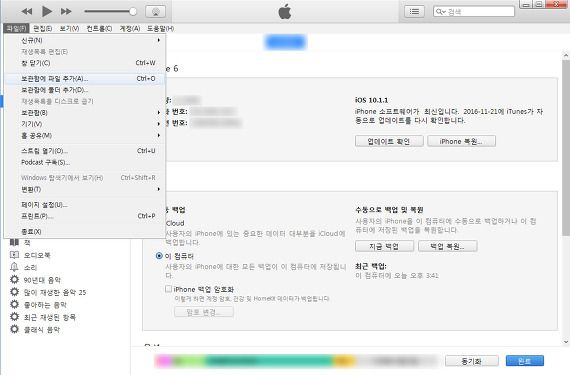Click the Apple logo in the header
This screenshot has width=570, height=375.
tap(285, 12)
